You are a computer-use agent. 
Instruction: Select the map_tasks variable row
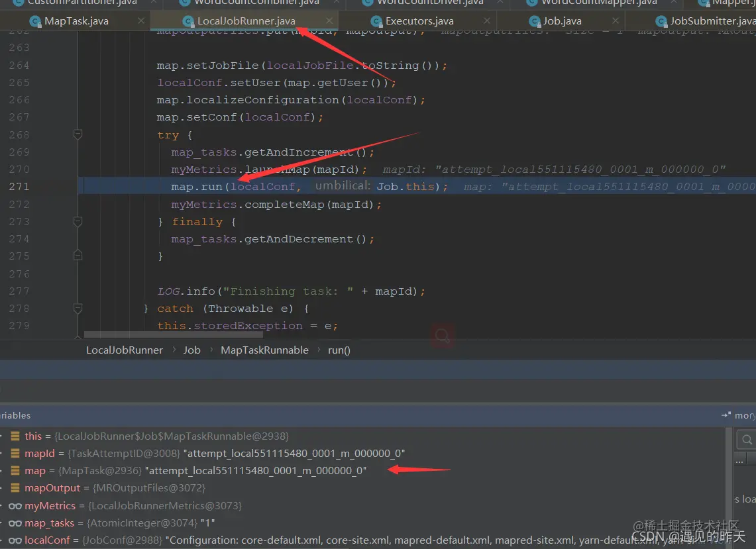[x=362, y=523]
